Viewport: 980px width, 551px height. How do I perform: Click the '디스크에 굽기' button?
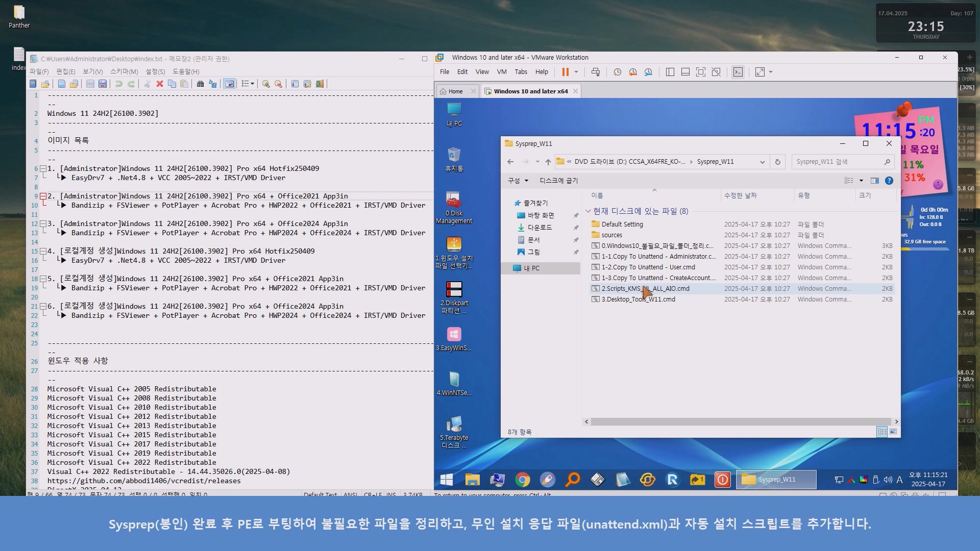[559, 181]
